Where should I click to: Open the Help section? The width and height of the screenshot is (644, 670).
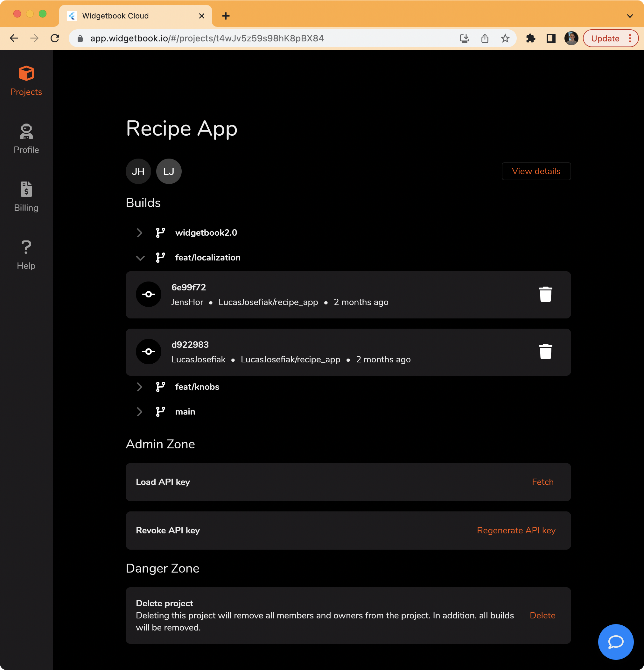pos(26,255)
